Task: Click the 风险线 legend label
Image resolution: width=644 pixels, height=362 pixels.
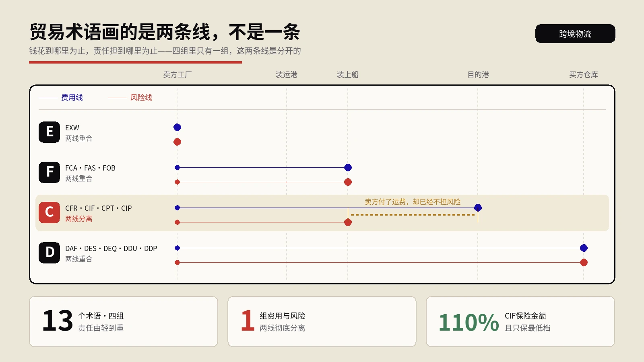Action: click(x=141, y=97)
